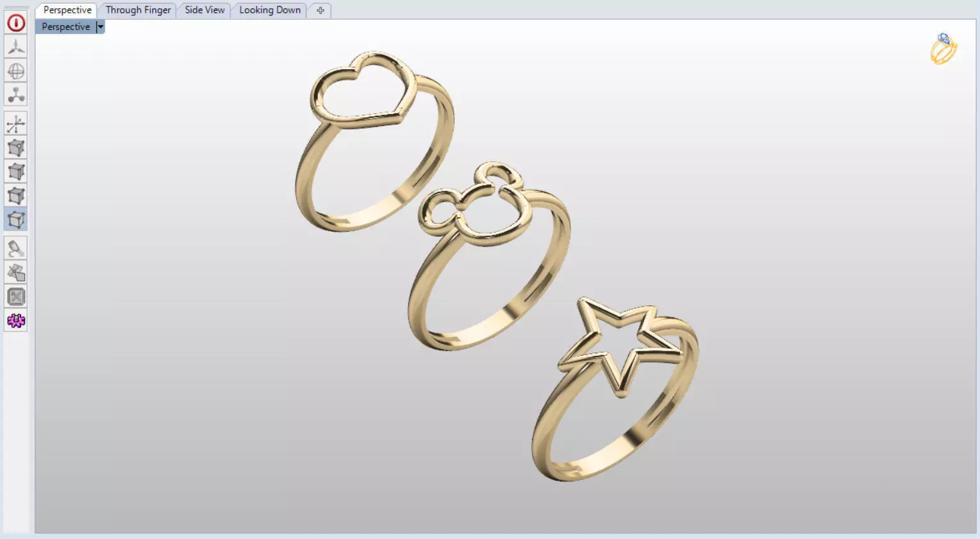
Task: Click the red power-symbol icon in the sidebar
Action: click(16, 23)
